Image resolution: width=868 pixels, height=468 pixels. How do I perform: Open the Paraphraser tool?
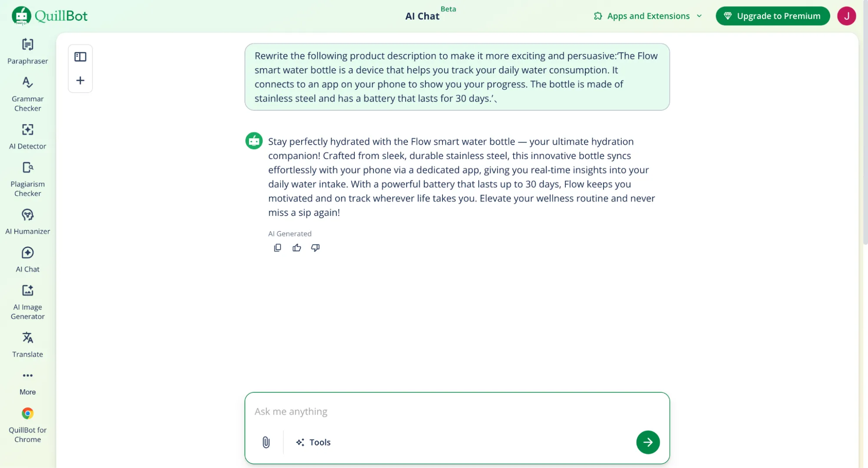click(x=27, y=51)
